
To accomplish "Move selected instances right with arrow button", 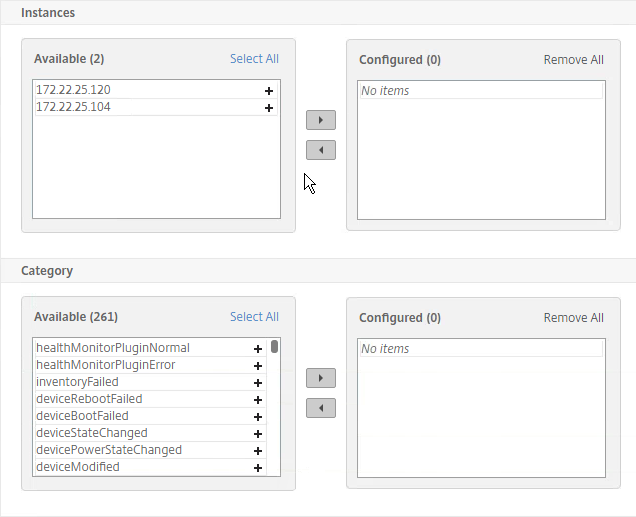I will [321, 120].
